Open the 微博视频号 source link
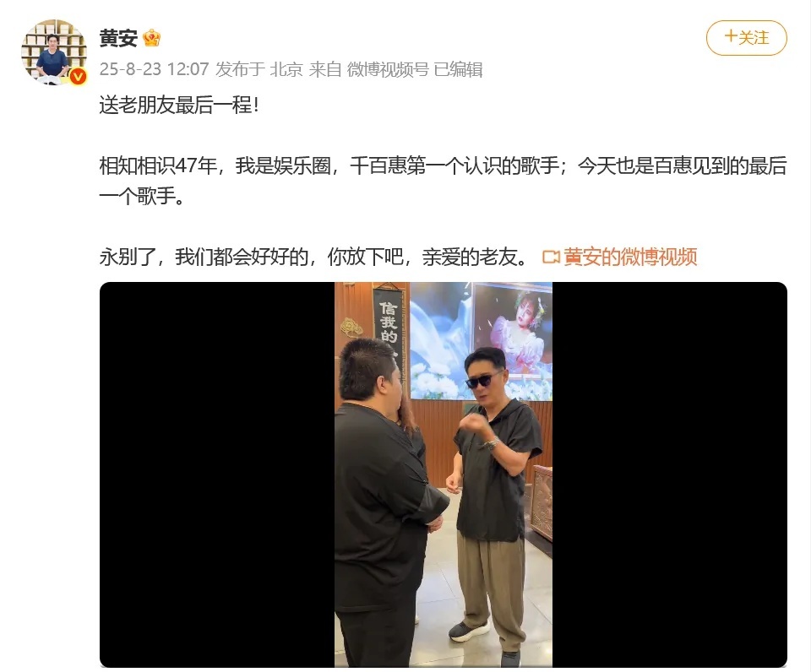Screen dimensions: 811x672 tap(388, 69)
